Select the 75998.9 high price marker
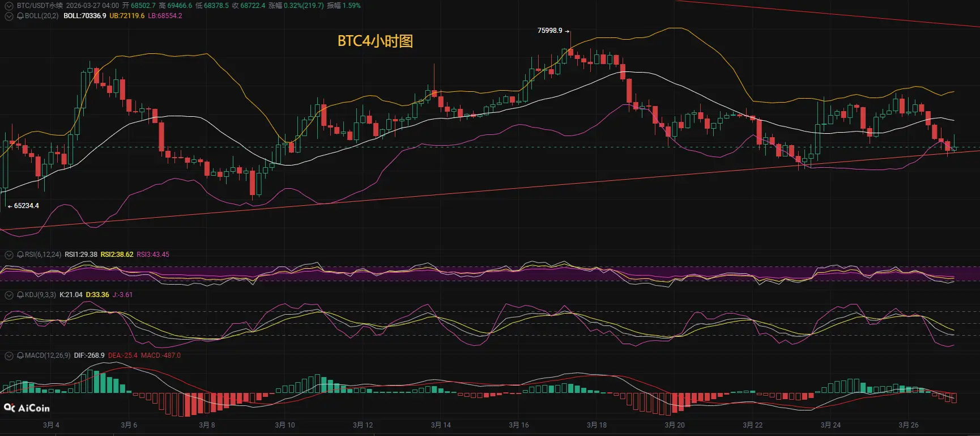 [x=550, y=31]
